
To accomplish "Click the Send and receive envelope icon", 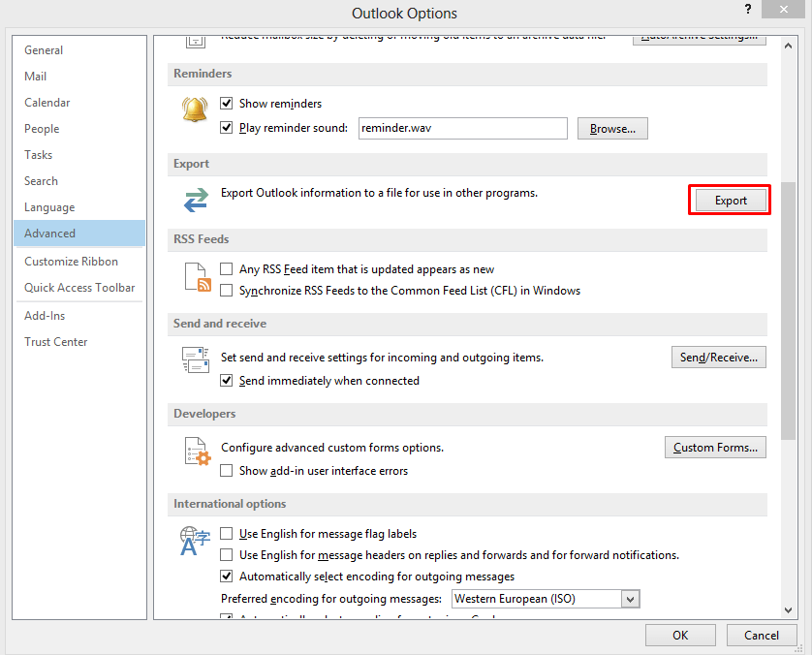I will [196, 359].
